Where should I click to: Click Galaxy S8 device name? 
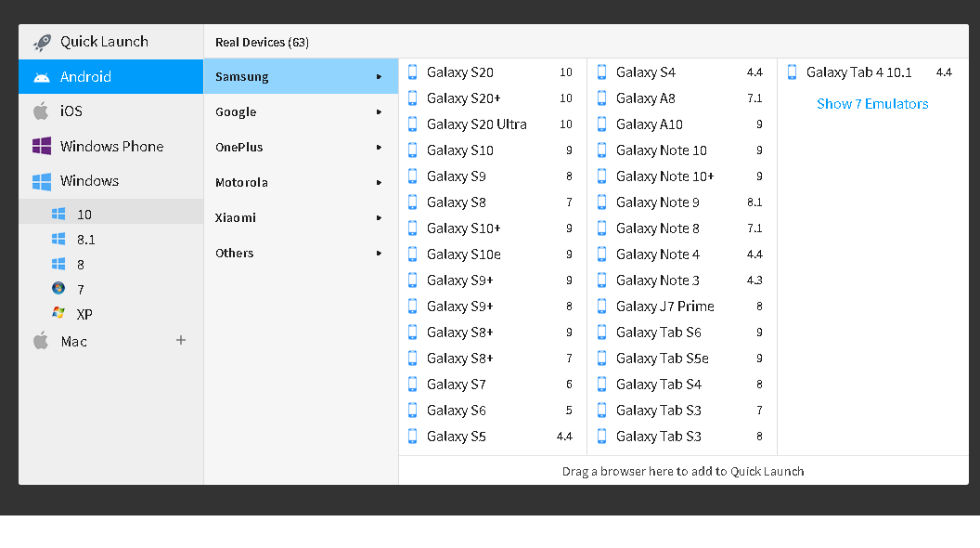457,202
